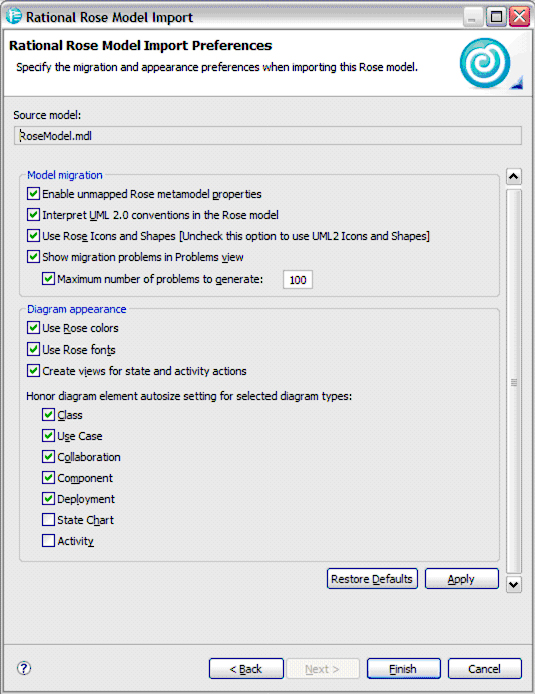Toggle Maximum number of problems checkbox
This screenshot has width=535, height=694.
(x=48, y=279)
